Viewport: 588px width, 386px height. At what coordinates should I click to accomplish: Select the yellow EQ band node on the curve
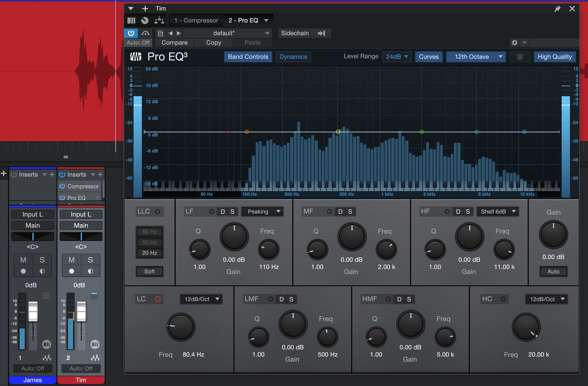click(x=338, y=132)
